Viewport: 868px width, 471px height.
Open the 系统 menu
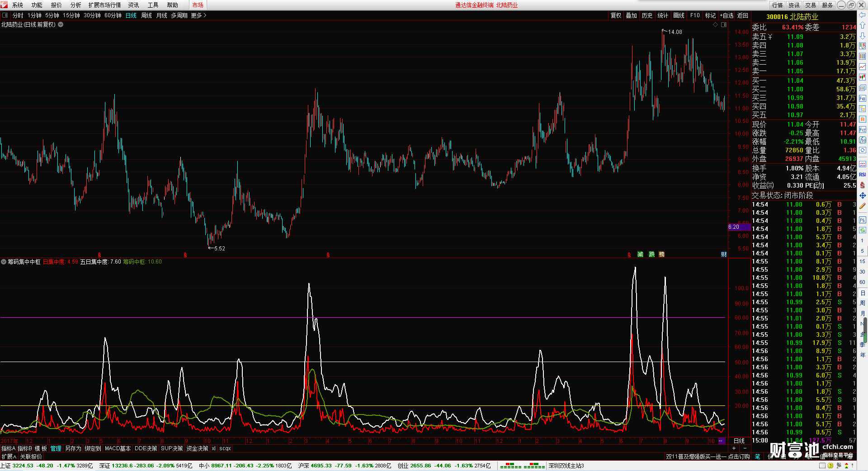[x=18, y=5]
